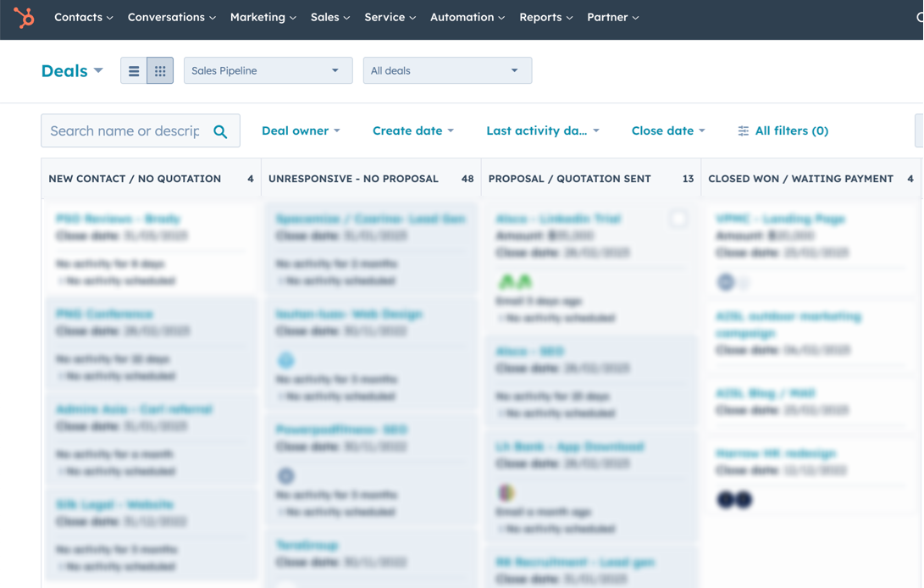Open the All deals view dropdown

447,71
